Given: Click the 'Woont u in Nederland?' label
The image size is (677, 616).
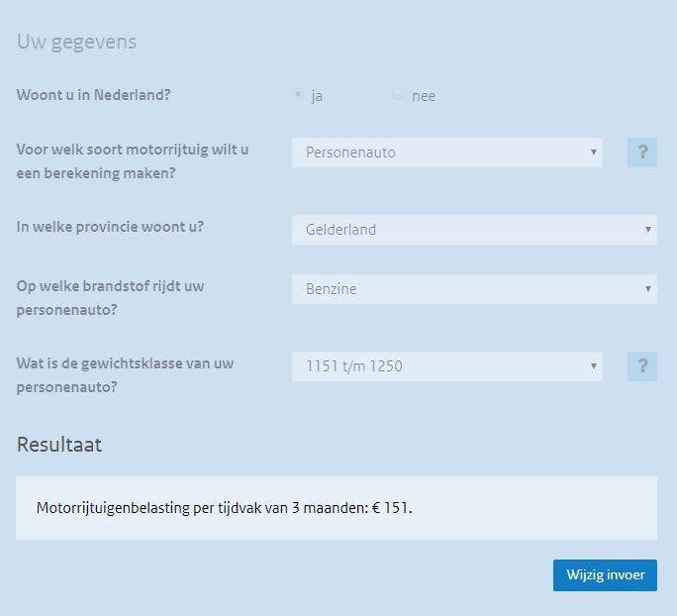Looking at the screenshot, I should (x=93, y=96).
